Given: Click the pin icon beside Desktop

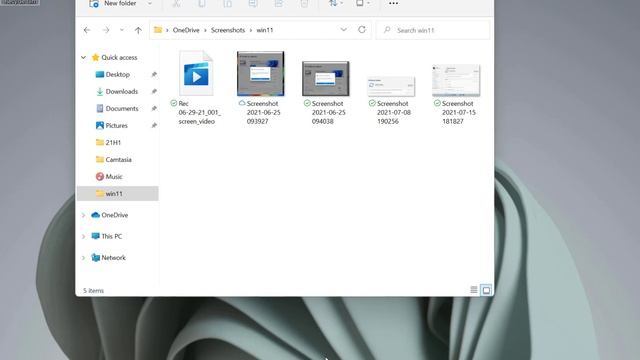Looking at the screenshot, I should [154, 75].
